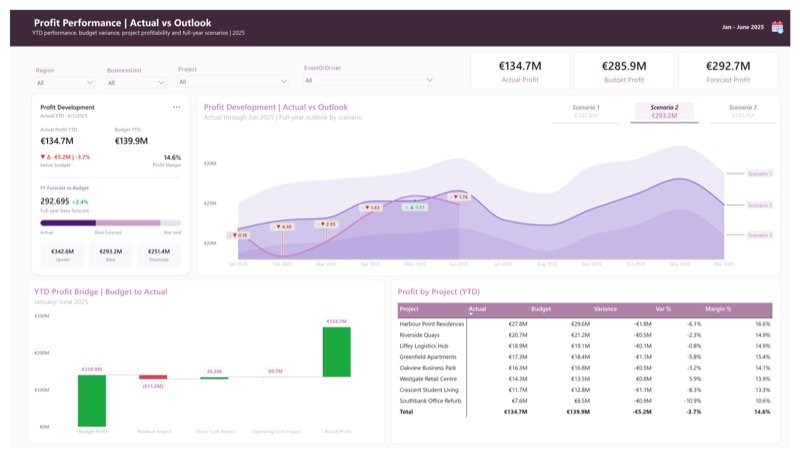Click the Actual column sort arrow

(x=470, y=314)
